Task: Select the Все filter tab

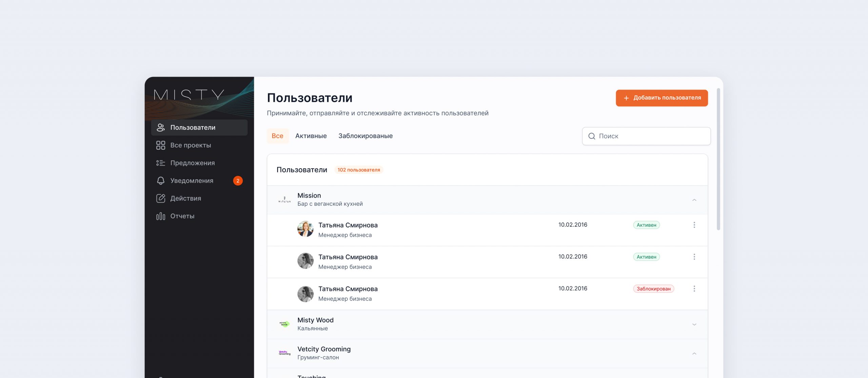Action: (x=277, y=136)
